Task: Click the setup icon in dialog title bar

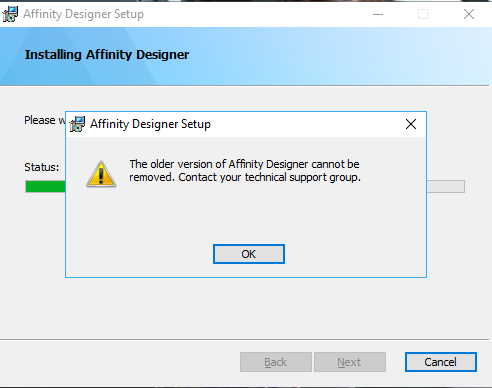Action: click(x=77, y=124)
